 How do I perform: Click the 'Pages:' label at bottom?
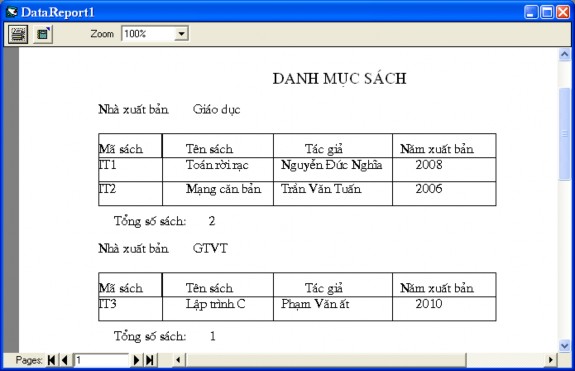(29, 360)
